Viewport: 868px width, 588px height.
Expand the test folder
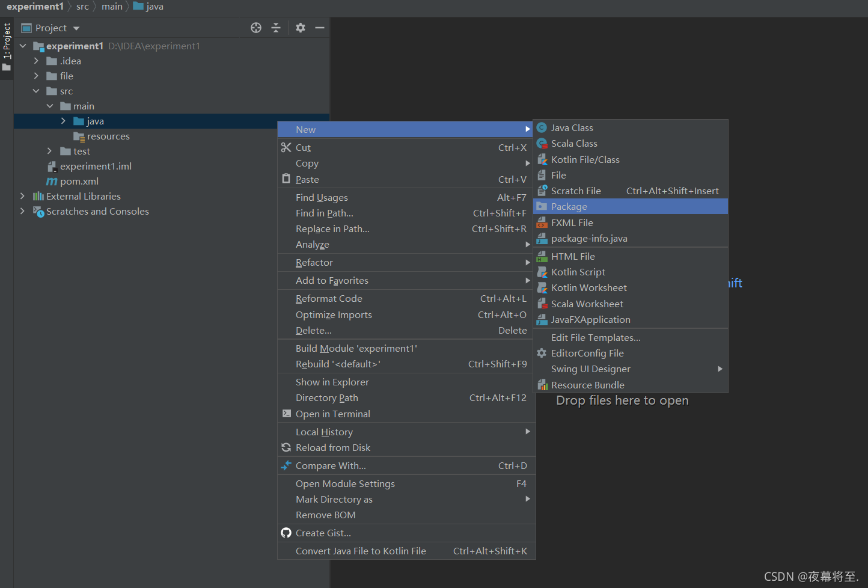coord(50,151)
